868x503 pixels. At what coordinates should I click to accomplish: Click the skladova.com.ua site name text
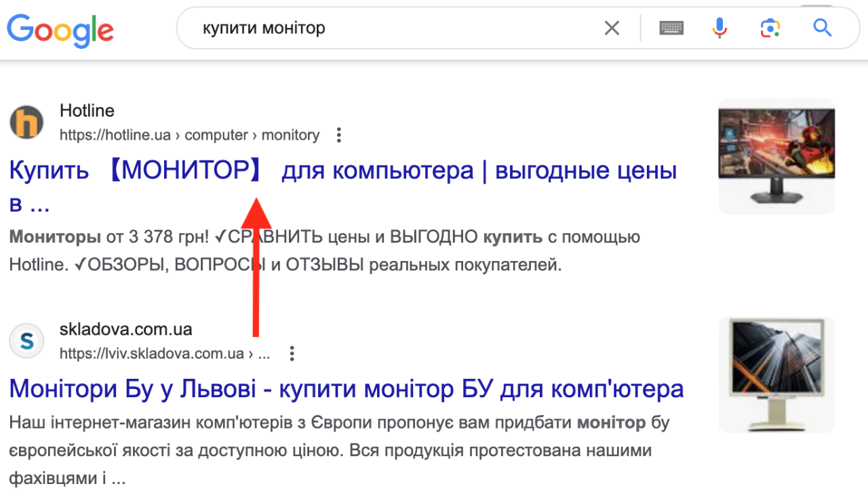[x=125, y=329]
